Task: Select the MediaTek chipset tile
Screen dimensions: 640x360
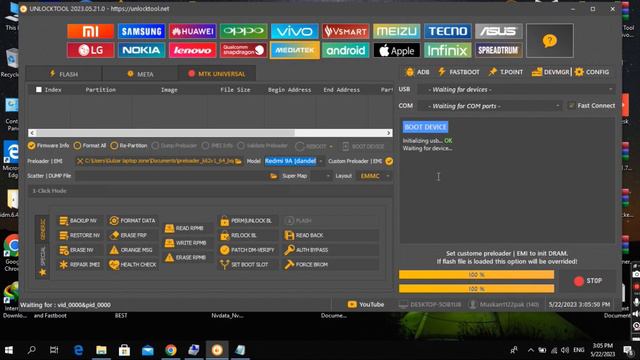Action: [x=294, y=50]
